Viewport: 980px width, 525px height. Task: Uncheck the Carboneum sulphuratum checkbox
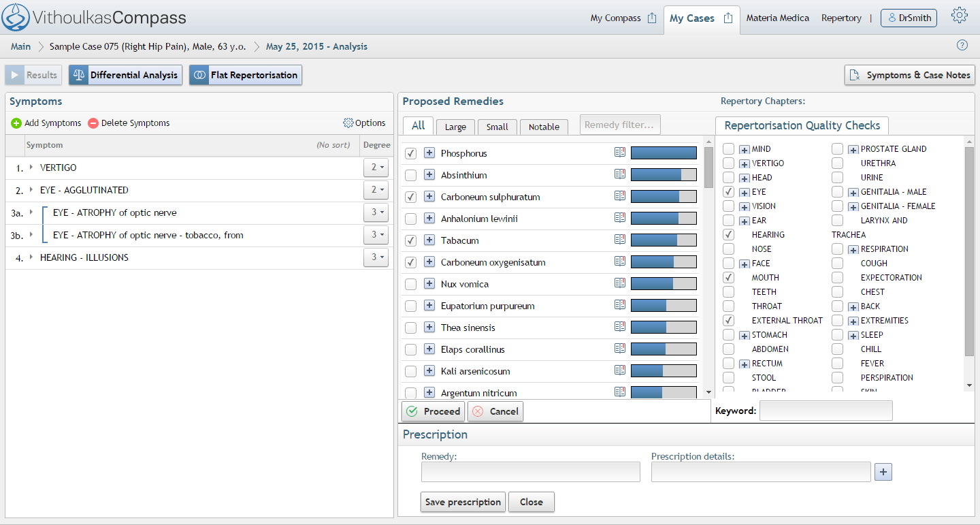[410, 197]
